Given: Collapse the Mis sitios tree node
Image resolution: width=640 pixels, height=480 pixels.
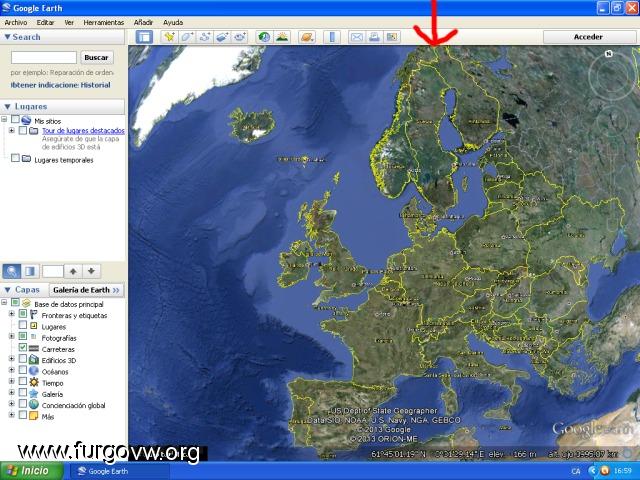Looking at the screenshot, I should pos(4,119).
